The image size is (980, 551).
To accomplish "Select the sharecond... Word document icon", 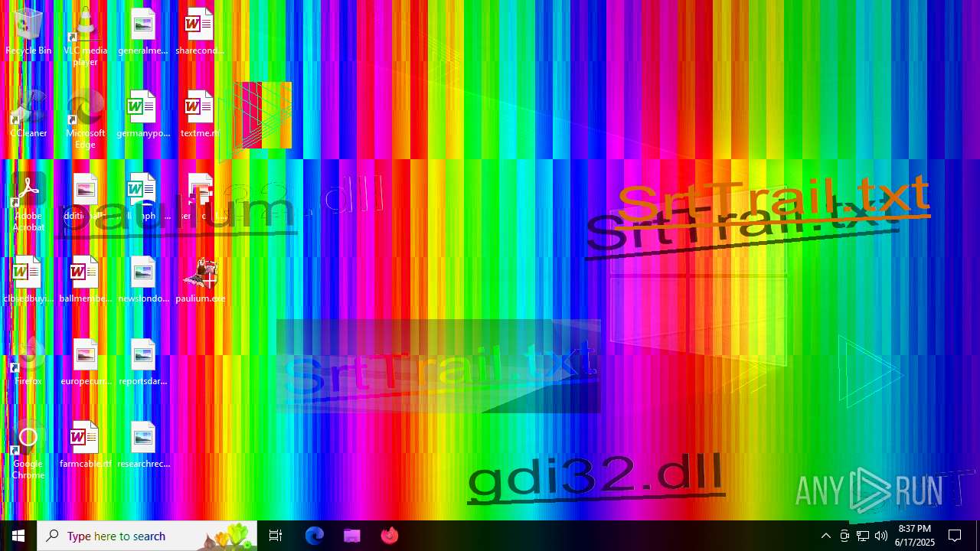I will (199, 32).
